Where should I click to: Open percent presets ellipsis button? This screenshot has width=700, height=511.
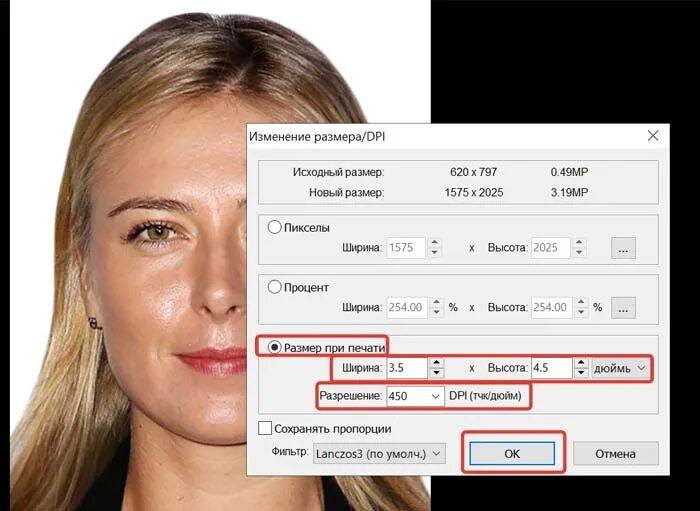tap(623, 307)
